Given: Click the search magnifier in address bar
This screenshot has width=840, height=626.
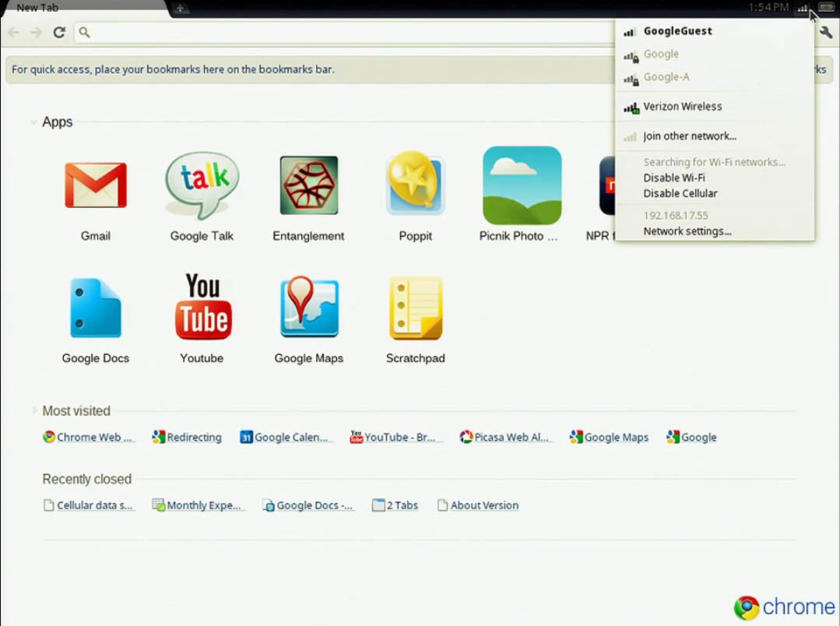Looking at the screenshot, I should (84, 32).
